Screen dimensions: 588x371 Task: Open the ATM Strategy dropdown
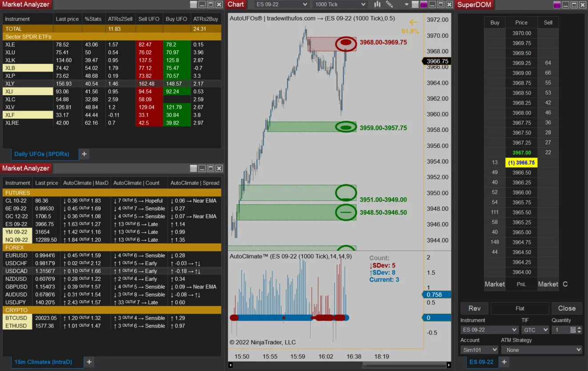click(x=541, y=350)
